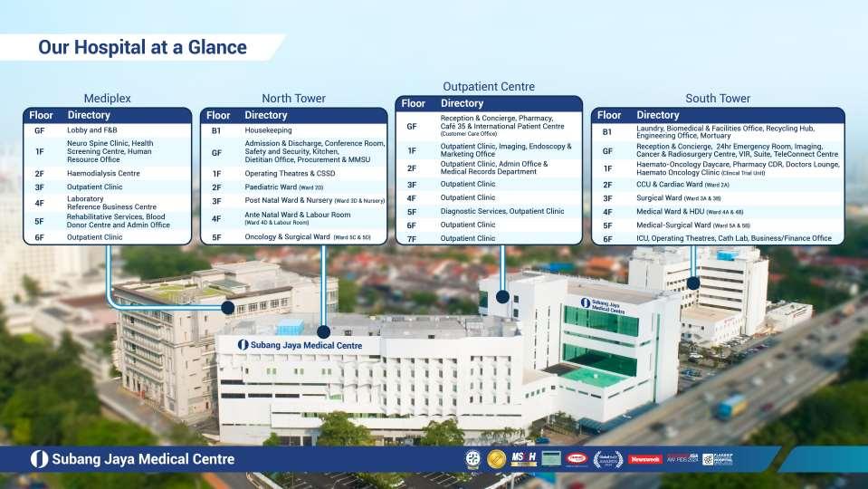This screenshot has height=489, width=868.
Task: Click the 'Mediplex' heading
Action: click(108, 98)
